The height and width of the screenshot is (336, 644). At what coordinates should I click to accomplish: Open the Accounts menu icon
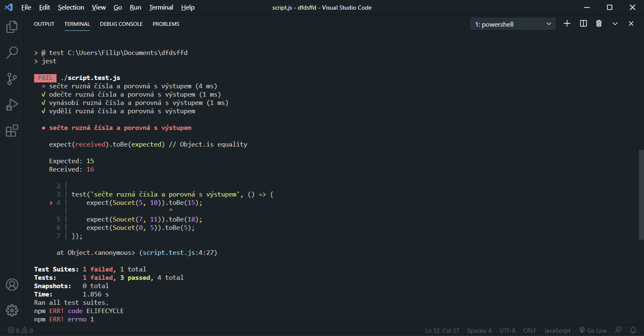point(12,284)
